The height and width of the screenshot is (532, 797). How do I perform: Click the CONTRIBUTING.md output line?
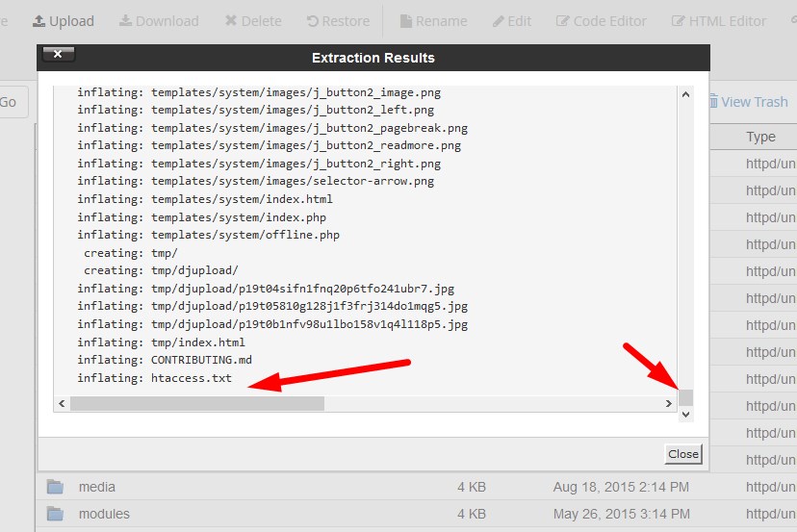(165, 360)
